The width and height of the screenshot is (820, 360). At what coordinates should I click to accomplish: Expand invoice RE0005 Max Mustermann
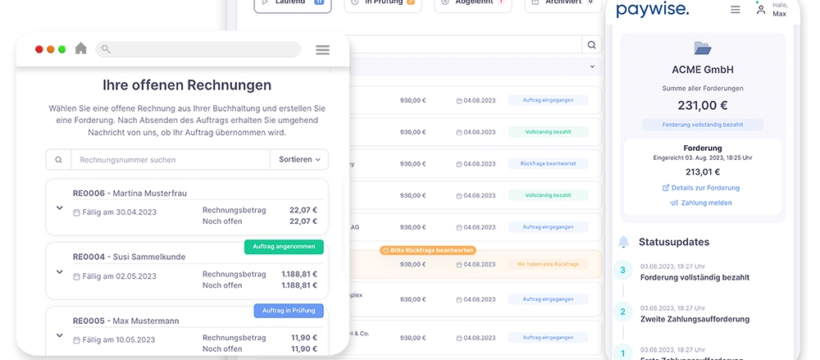(x=60, y=335)
